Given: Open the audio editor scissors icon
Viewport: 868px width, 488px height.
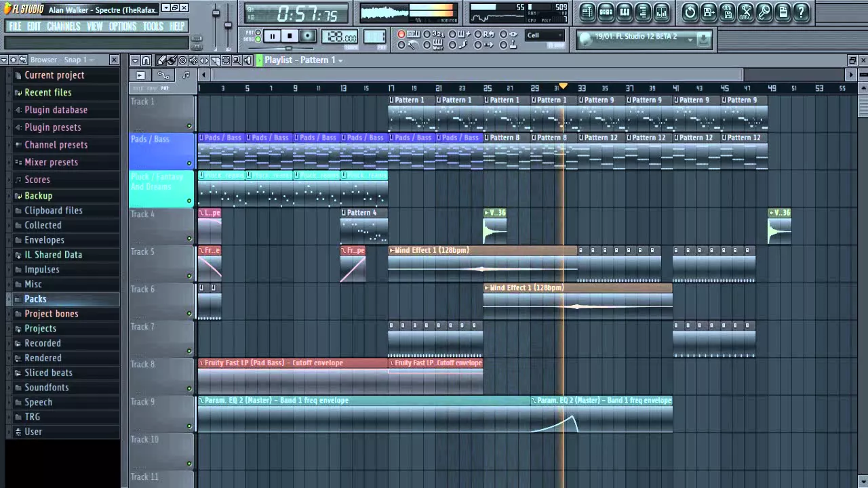Looking at the screenshot, I should 746,12.
